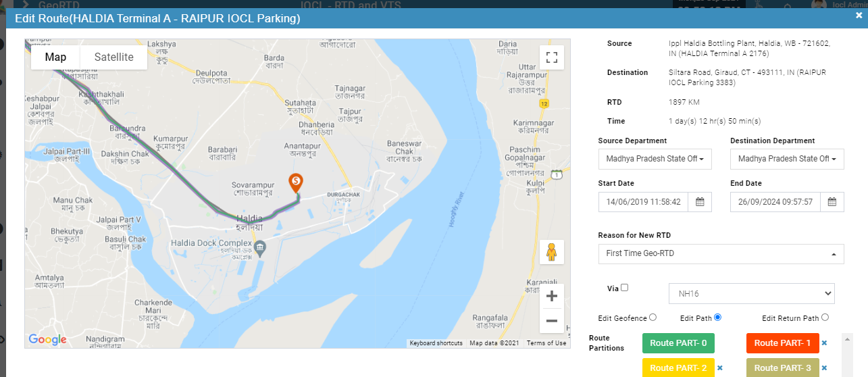Click time value 1 day(s) 12 hr(s)
This screenshot has height=377, width=868.
(x=715, y=121)
